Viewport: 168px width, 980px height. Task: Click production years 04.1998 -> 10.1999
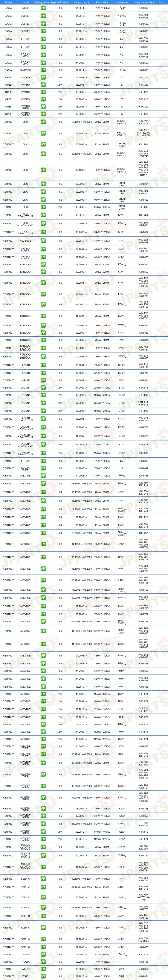click(81, 544)
